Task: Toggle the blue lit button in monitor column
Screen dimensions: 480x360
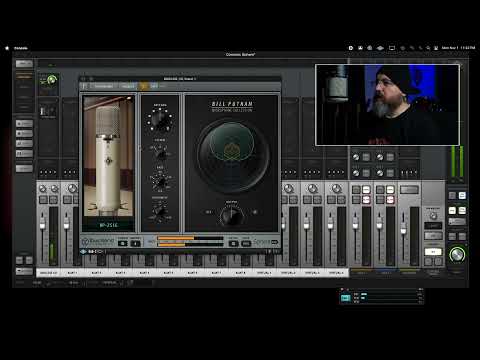Action: [462, 195]
